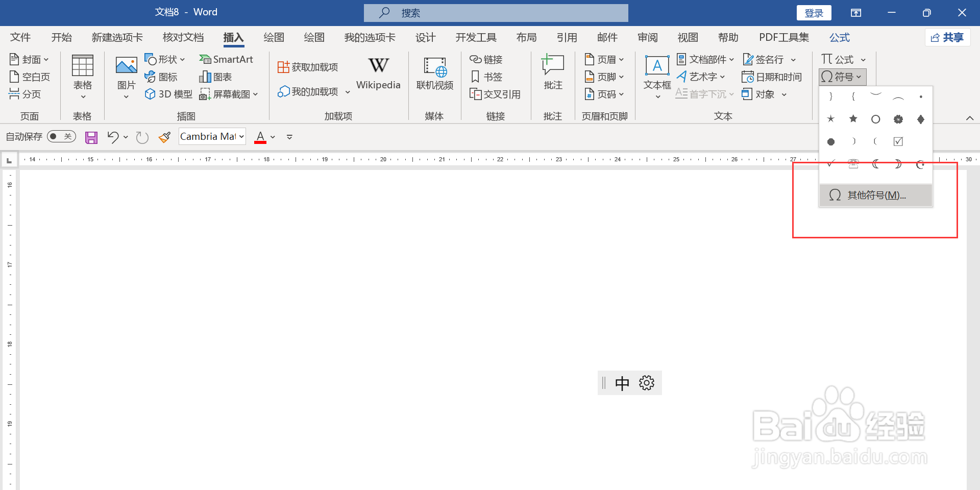Click the ruler tab selector corner
Image resolution: width=980 pixels, height=490 pixels.
(x=9, y=160)
